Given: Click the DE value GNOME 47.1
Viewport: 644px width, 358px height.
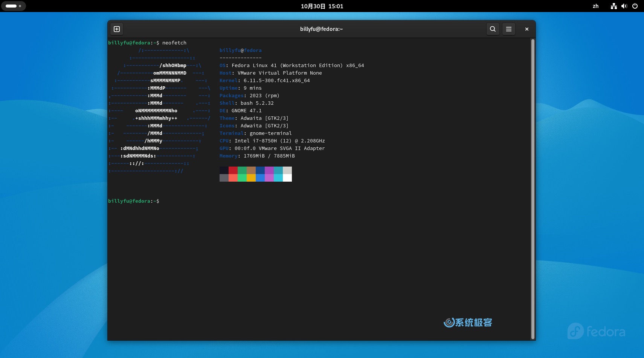Looking at the screenshot, I should (247, 111).
